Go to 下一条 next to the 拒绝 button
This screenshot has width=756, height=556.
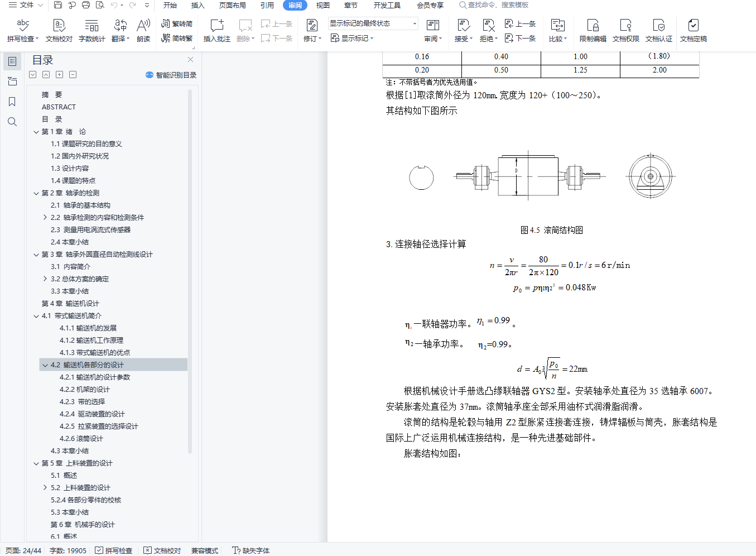(x=520, y=38)
